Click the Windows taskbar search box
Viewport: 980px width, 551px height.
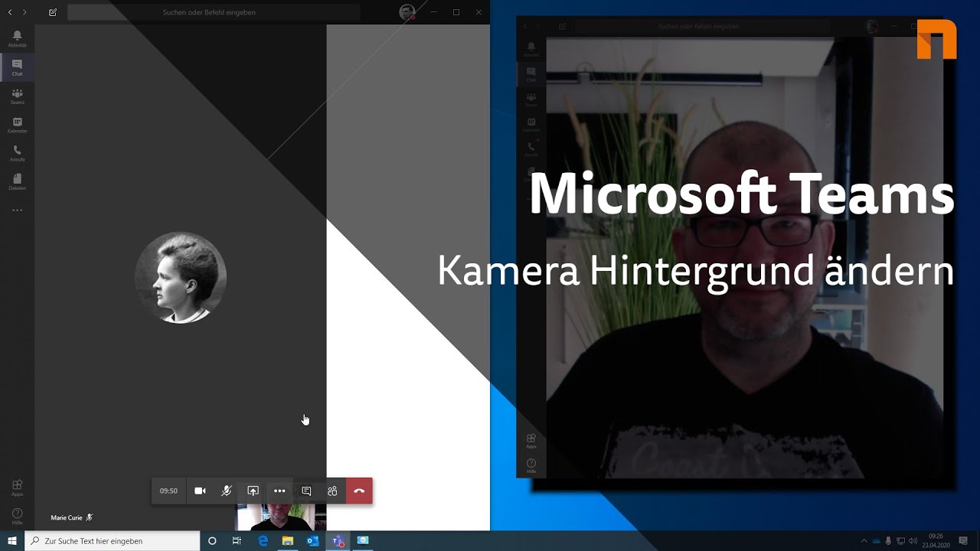(x=113, y=541)
